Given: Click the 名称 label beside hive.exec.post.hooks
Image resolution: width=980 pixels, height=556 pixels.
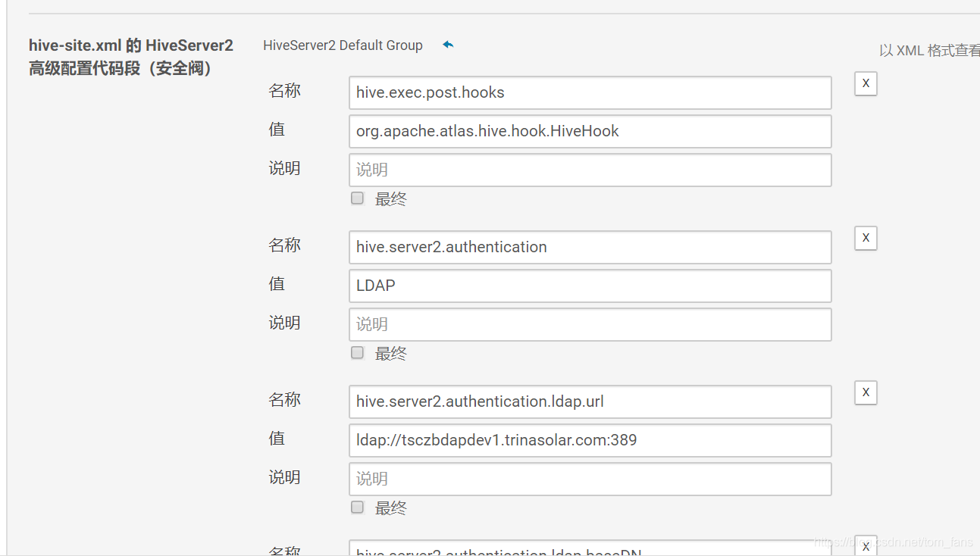Looking at the screenshot, I should 284,91.
